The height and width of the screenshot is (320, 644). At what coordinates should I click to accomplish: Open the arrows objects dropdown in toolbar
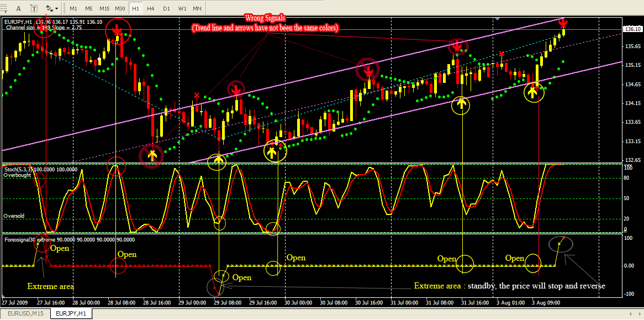pyautogui.click(x=52, y=8)
